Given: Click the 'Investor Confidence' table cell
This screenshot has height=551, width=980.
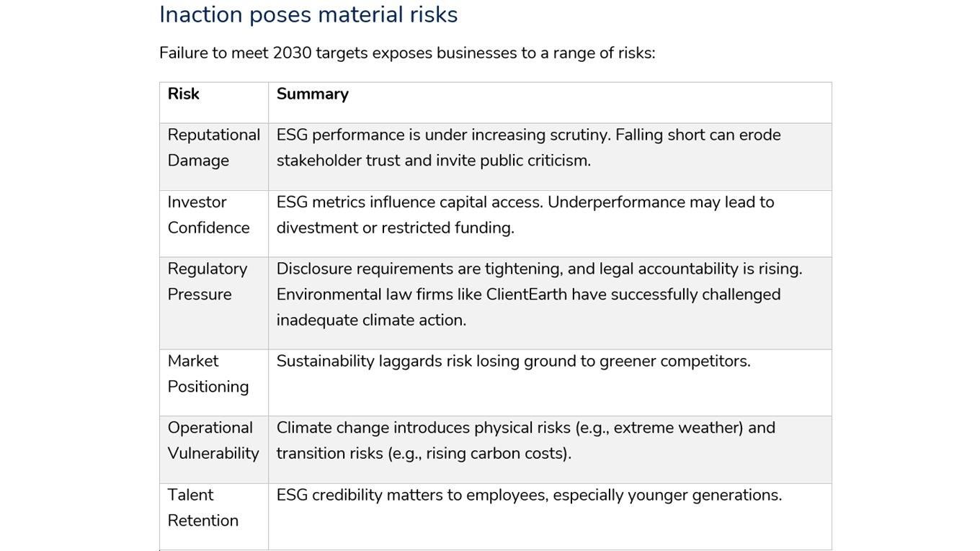Looking at the screenshot, I should 208,215.
